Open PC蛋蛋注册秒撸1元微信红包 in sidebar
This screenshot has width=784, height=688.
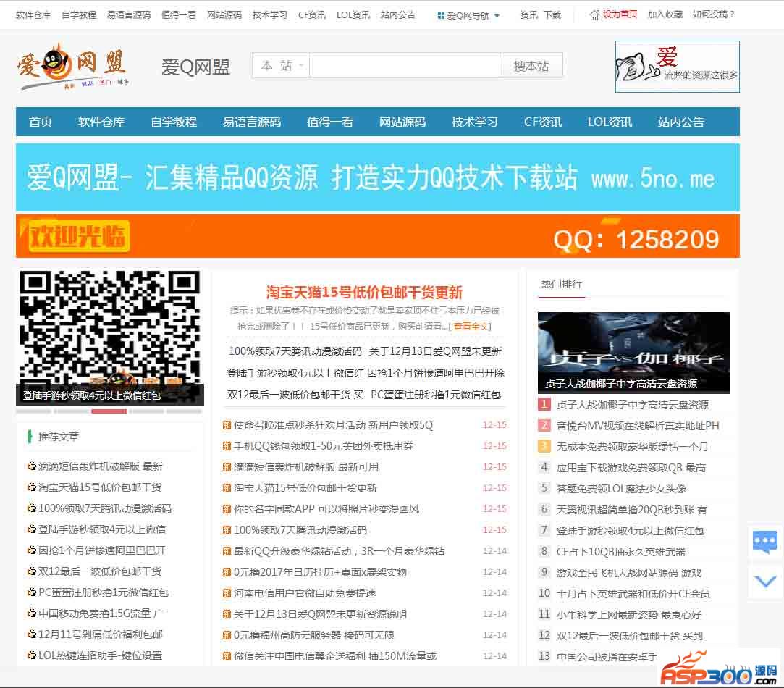click(x=104, y=592)
